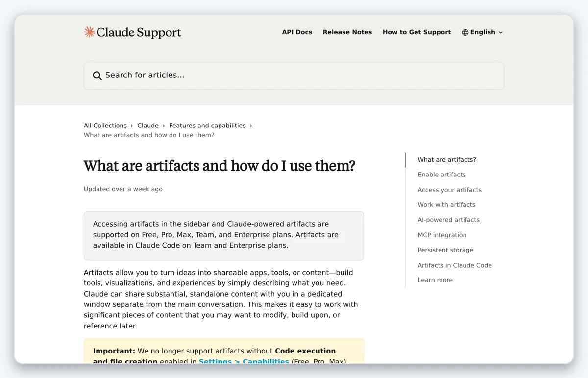Jump to AI-powered artifacts section
The width and height of the screenshot is (588, 378).
[x=449, y=220]
